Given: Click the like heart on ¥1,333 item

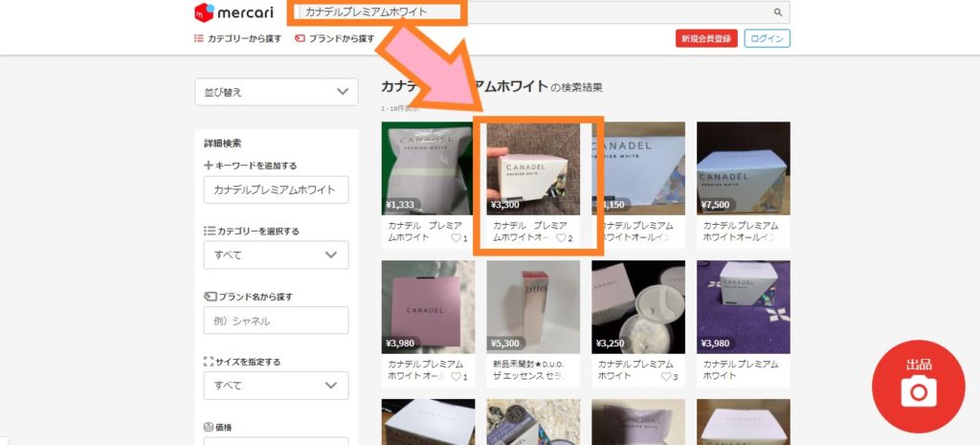Looking at the screenshot, I should click(456, 238).
